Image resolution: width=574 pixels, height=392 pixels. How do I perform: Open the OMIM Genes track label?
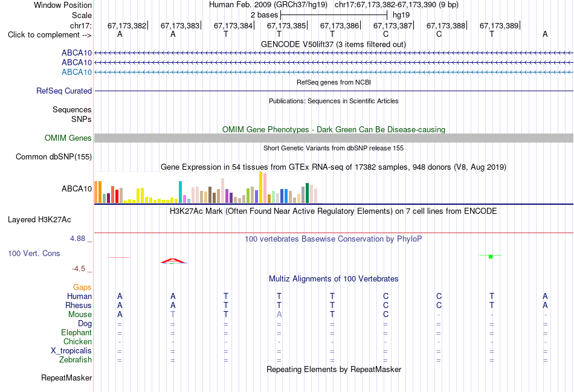[x=68, y=138]
